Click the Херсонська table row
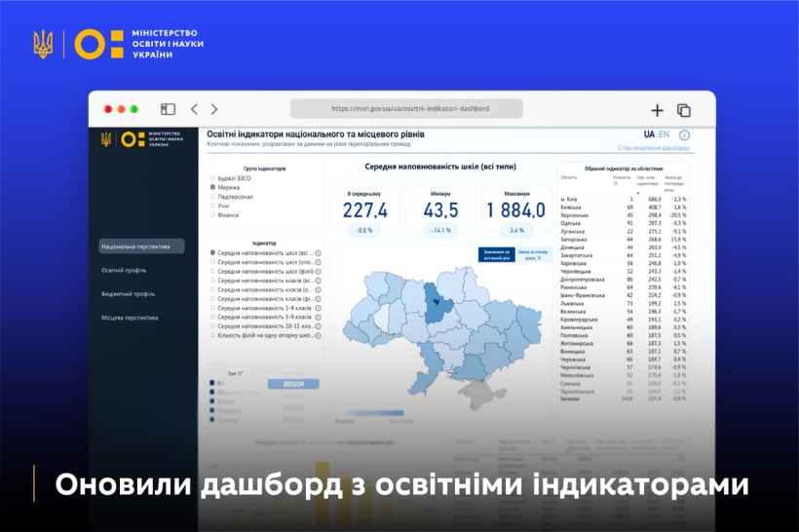 coord(624,215)
